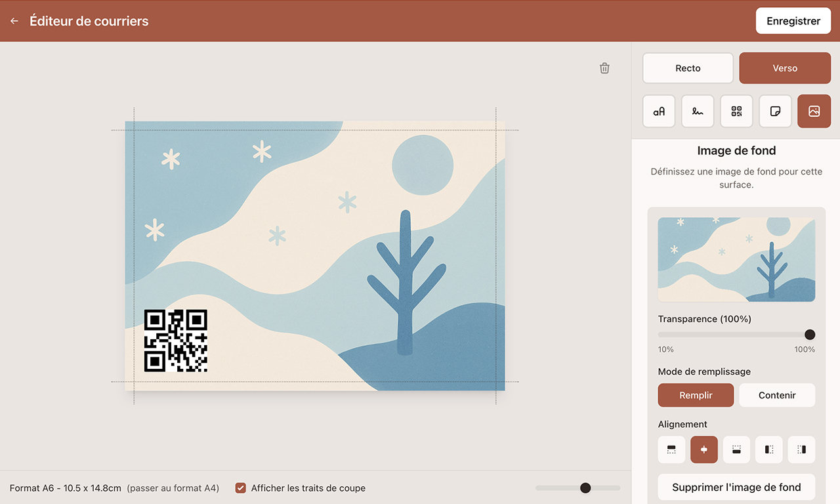Switch to the Verso tab
The image size is (840, 504).
[785, 68]
